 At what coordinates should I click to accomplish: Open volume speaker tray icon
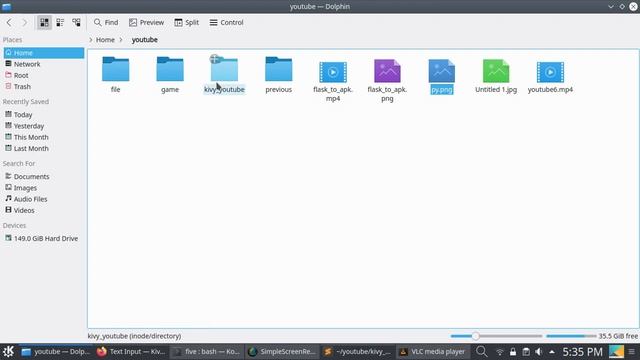click(539, 352)
